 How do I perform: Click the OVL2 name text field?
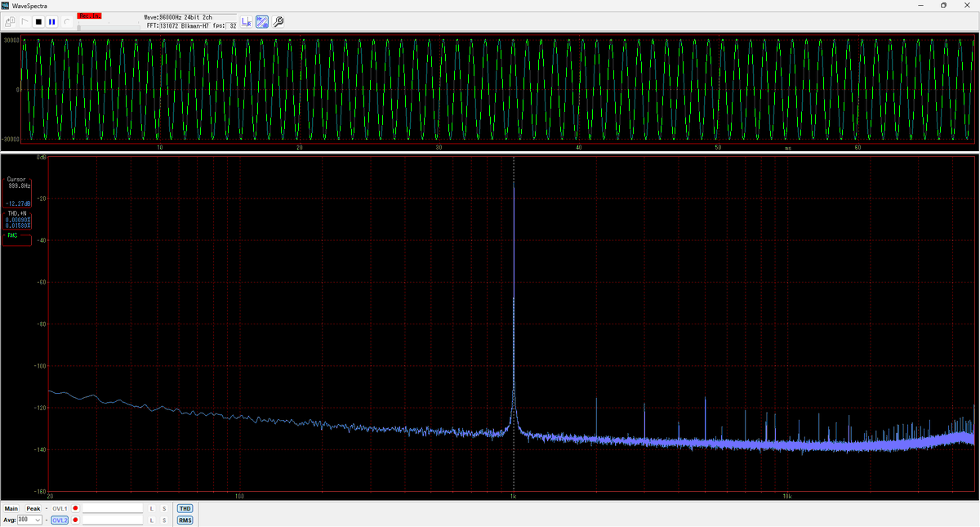pos(113,520)
